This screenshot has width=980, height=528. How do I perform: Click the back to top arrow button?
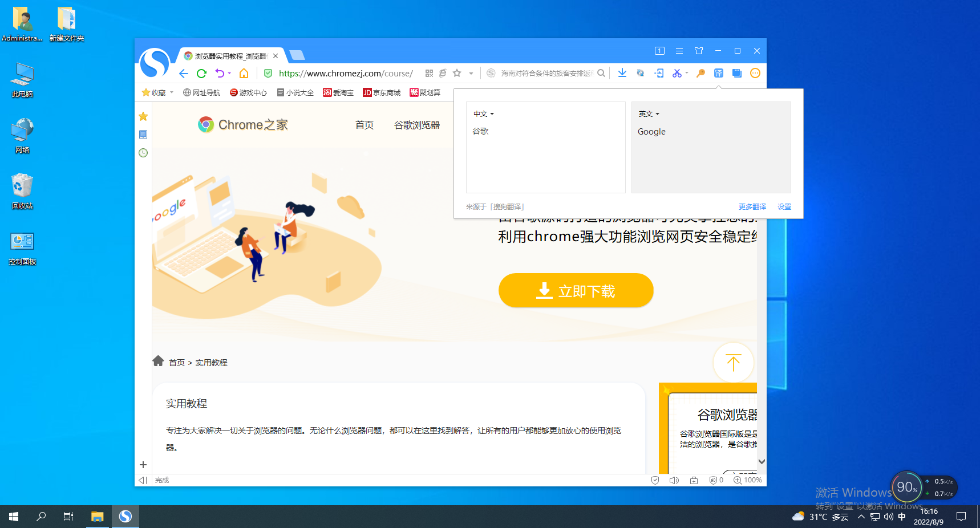point(734,363)
